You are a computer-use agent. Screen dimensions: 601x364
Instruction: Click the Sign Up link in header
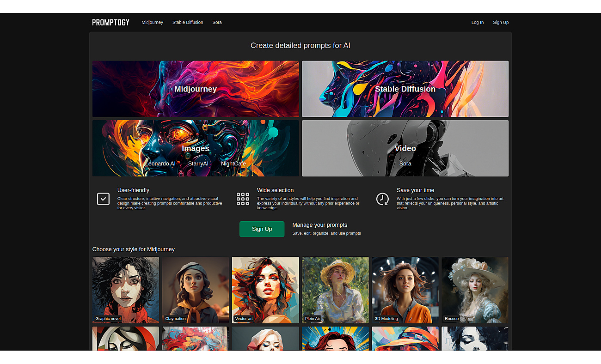click(x=501, y=22)
